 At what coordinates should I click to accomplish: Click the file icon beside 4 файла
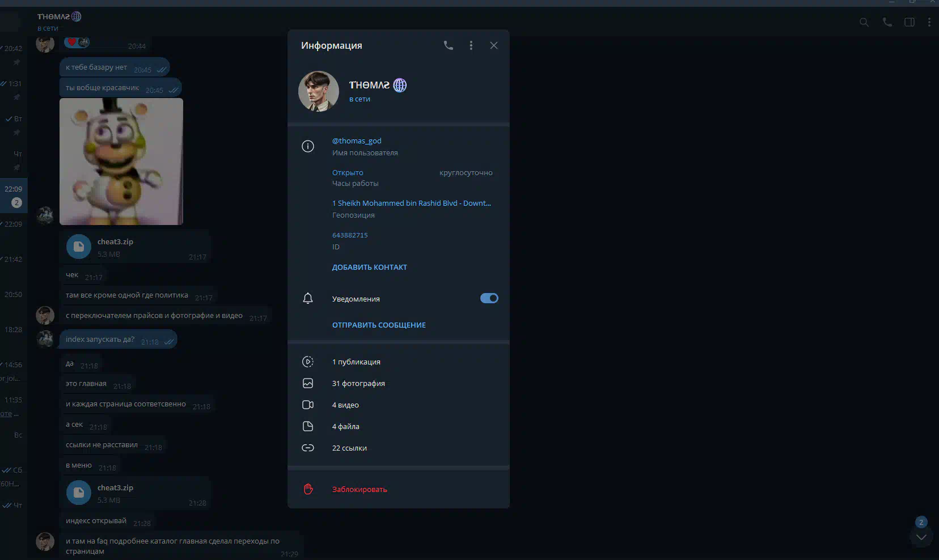(308, 426)
